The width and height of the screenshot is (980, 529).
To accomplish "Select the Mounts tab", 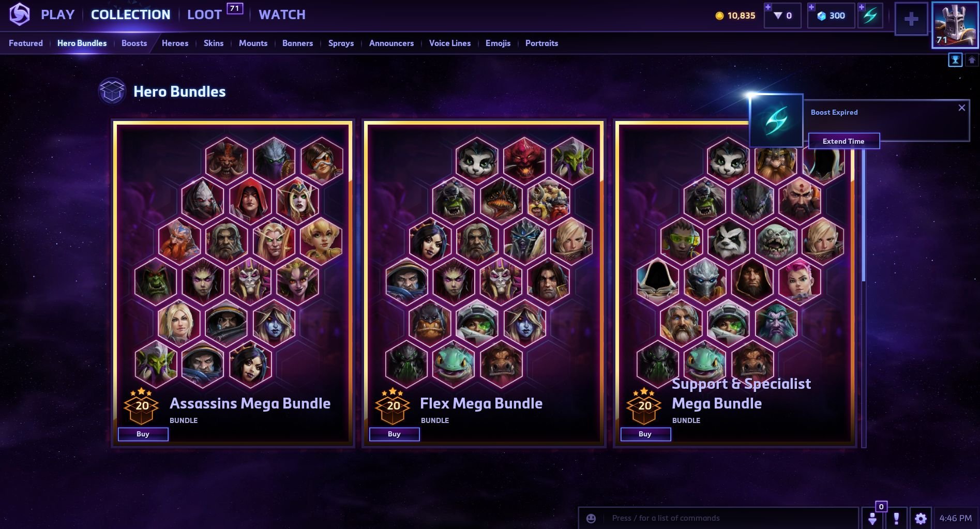I will (x=253, y=43).
